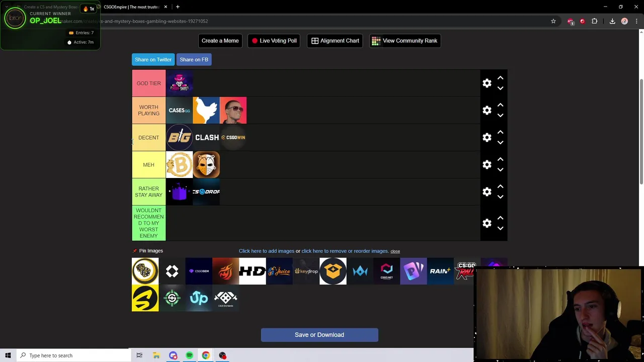Edit the yellow MEH tier label
This screenshot has width=644, height=362.
(148, 164)
